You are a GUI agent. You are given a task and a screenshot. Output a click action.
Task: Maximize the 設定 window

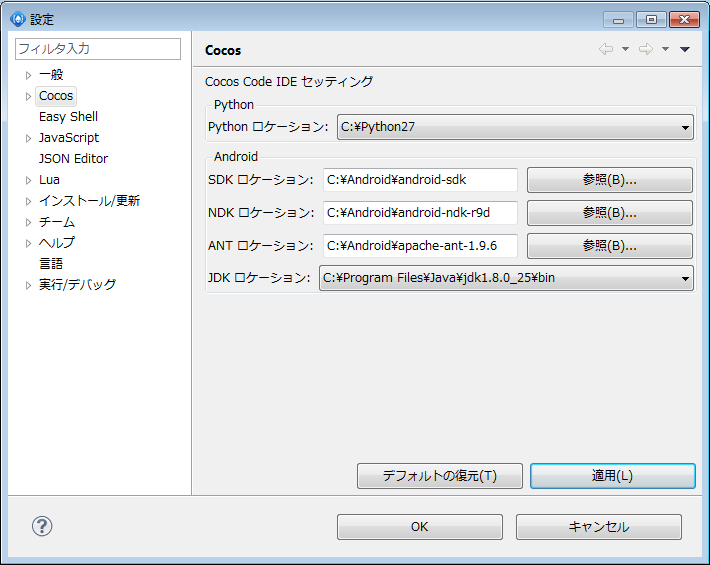(x=651, y=20)
